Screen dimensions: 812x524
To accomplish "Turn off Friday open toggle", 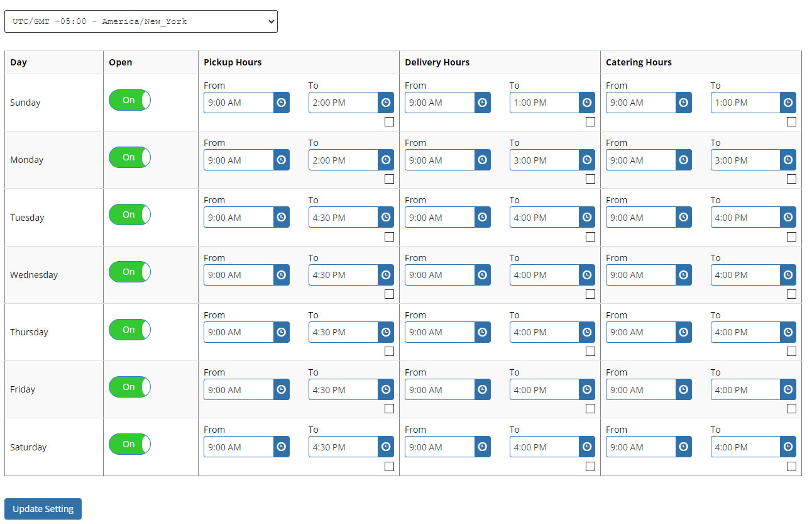I will point(129,387).
